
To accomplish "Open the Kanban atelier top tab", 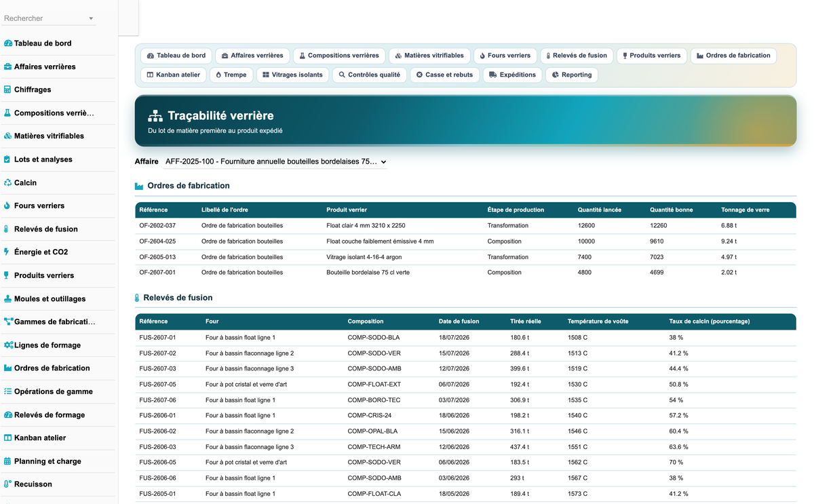I will pyautogui.click(x=174, y=75).
